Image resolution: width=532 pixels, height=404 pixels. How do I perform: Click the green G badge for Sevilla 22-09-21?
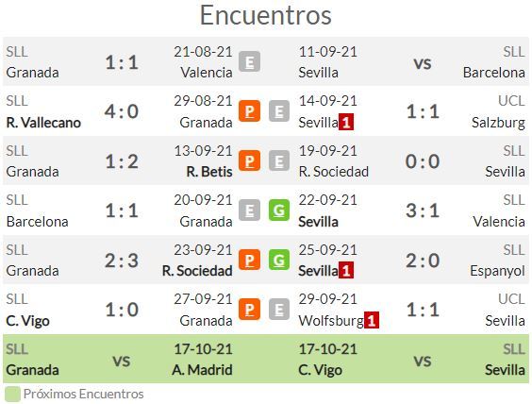(279, 210)
